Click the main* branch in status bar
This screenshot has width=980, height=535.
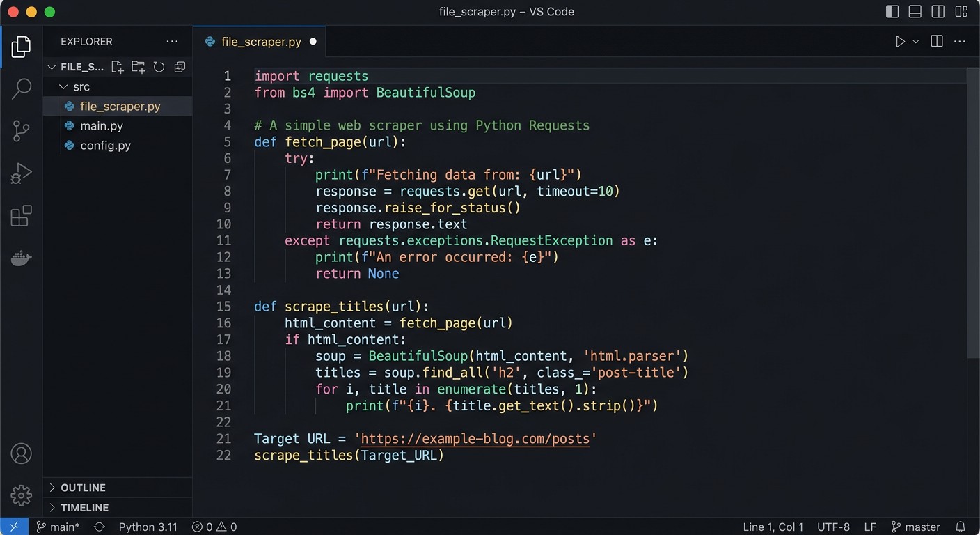coord(58,527)
